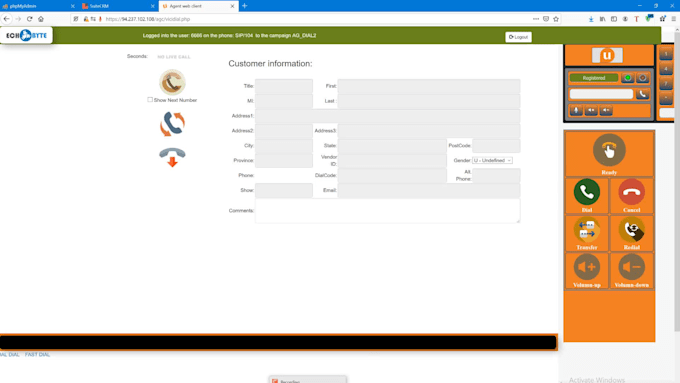Screen dimensions: 680x383
Task: Click the green Dial phone icon
Action: 587,192
